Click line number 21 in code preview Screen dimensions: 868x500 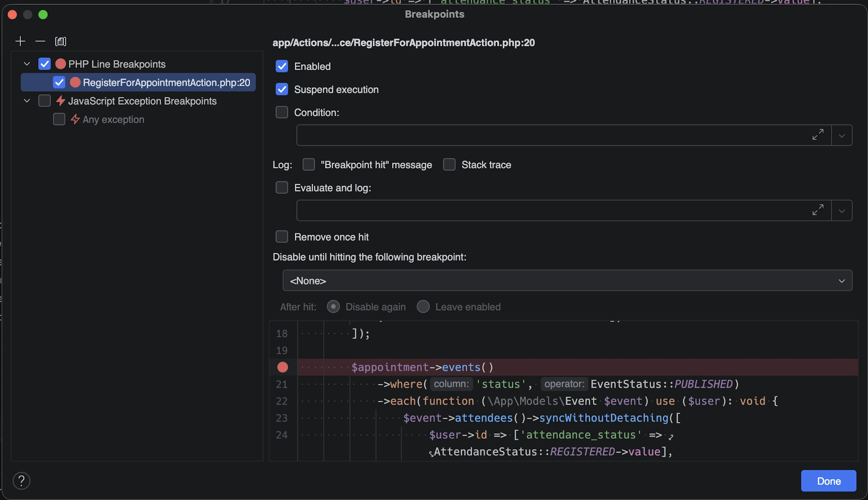[282, 384]
